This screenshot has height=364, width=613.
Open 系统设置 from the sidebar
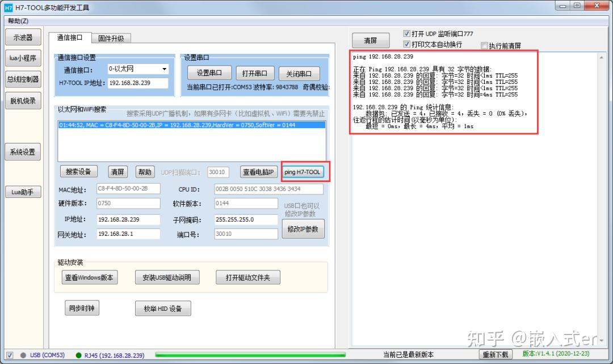(23, 151)
